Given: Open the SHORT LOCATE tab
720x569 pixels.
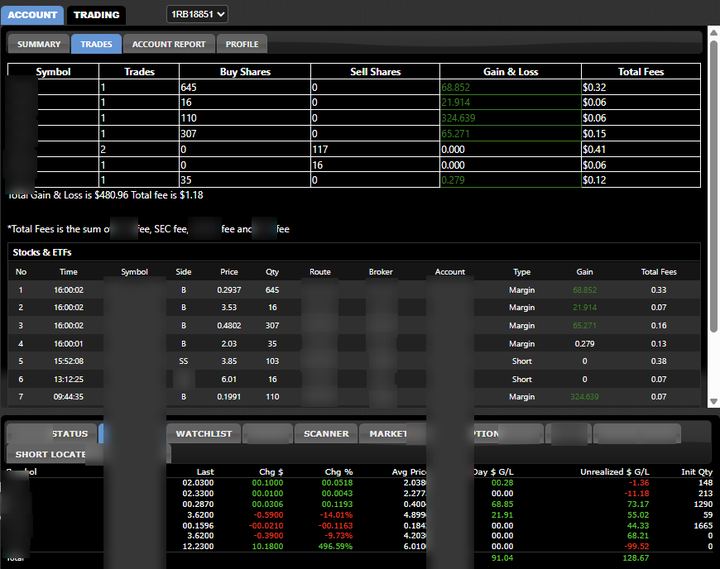Looking at the screenshot, I should tap(50, 454).
